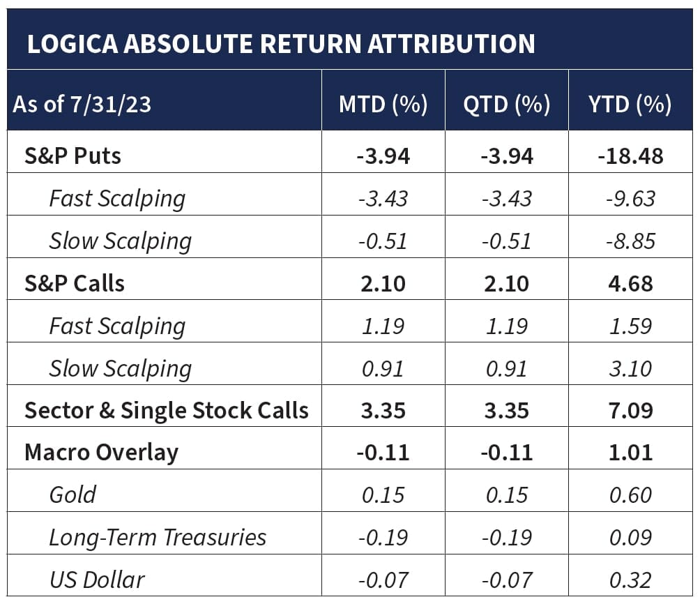
Task: Select the S&P Puts row label
Action: point(73,155)
